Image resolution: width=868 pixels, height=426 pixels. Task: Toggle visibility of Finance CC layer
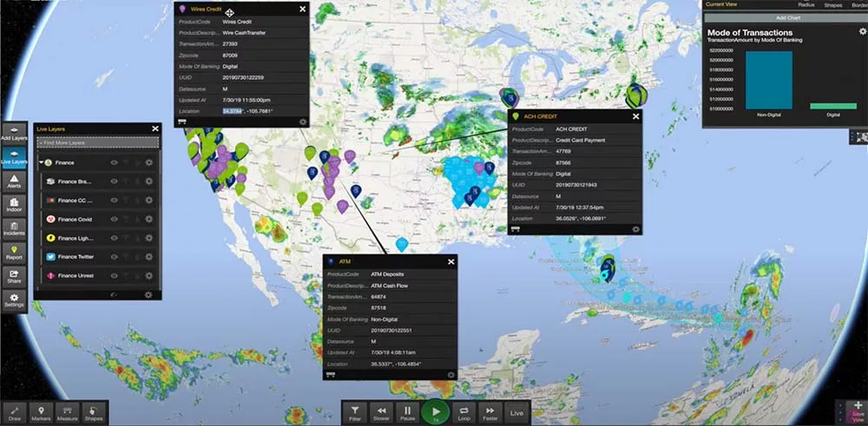pyautogui.click(x=114, y=200)
